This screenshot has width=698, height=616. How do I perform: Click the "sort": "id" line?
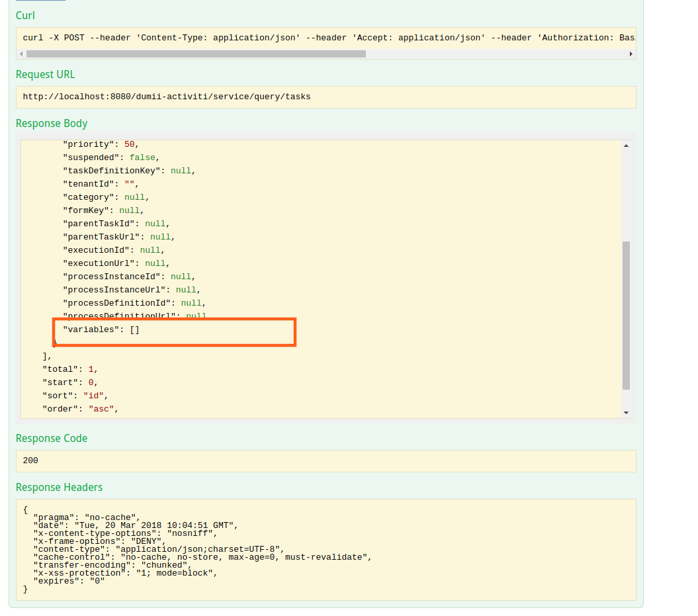[x=75, y=396]
